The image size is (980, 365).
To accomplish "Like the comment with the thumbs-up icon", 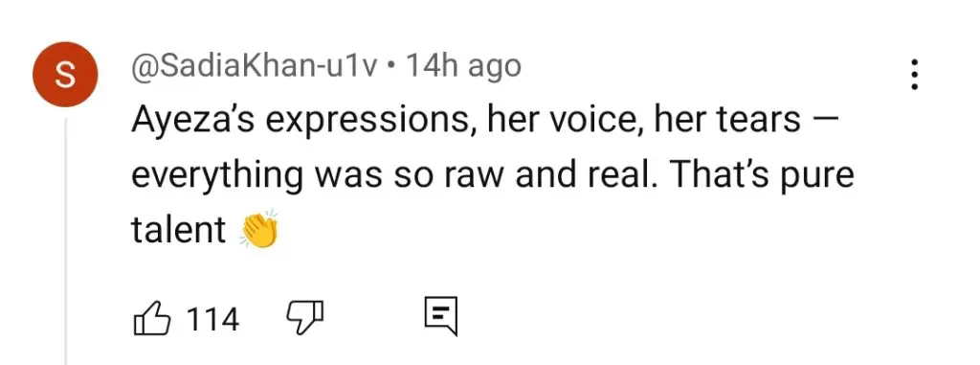I will point(152,317).
